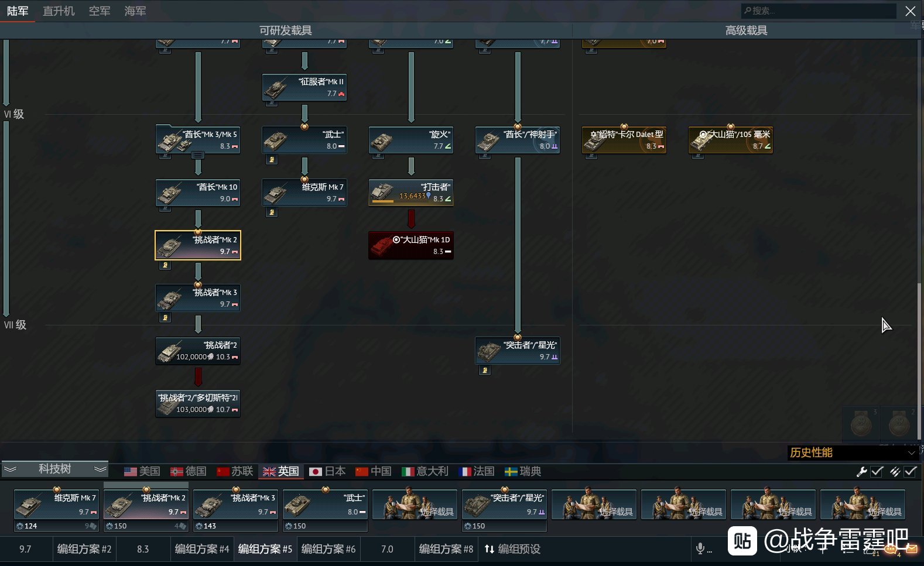Select the "挑战者" 2 tank at 10.3

point(198,351)
